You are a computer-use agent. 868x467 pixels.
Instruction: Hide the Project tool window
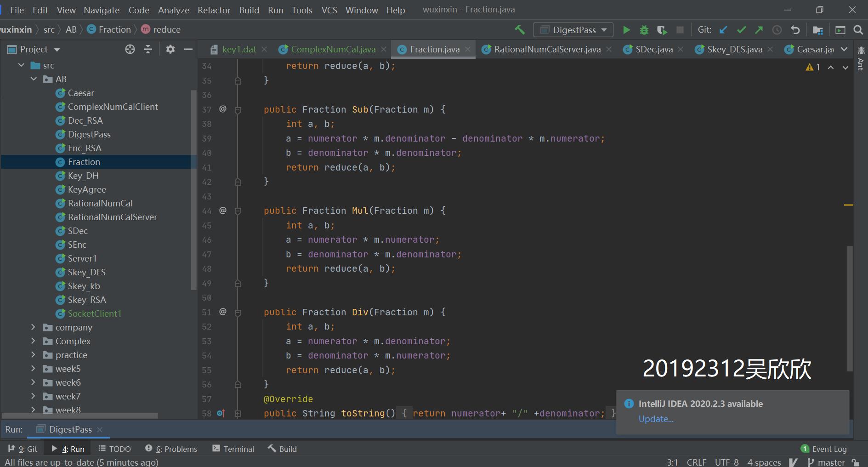tap(188, 49)
